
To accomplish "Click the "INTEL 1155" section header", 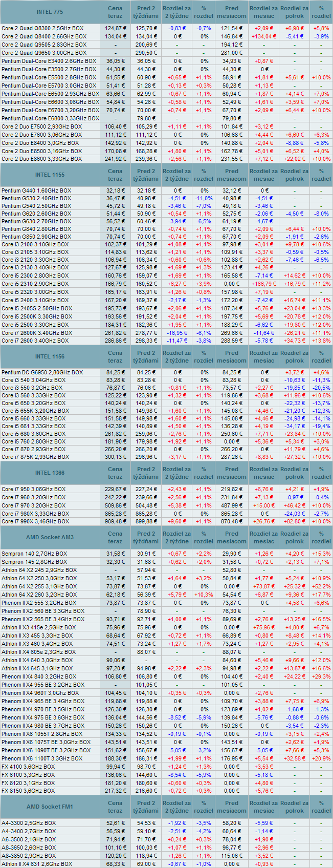I will pos(50,175).
